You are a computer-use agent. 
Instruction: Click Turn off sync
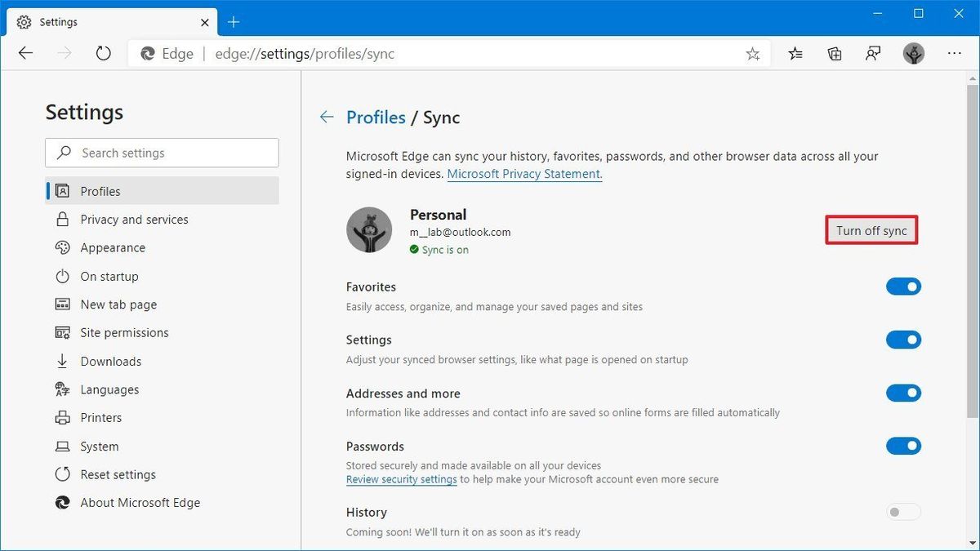[871, 230]
